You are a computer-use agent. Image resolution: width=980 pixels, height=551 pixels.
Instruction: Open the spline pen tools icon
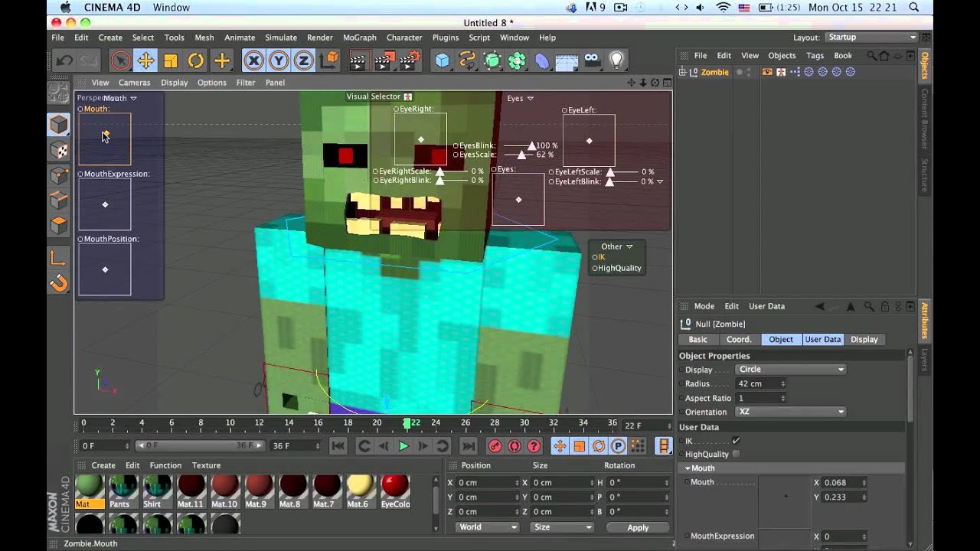[467, 60]
